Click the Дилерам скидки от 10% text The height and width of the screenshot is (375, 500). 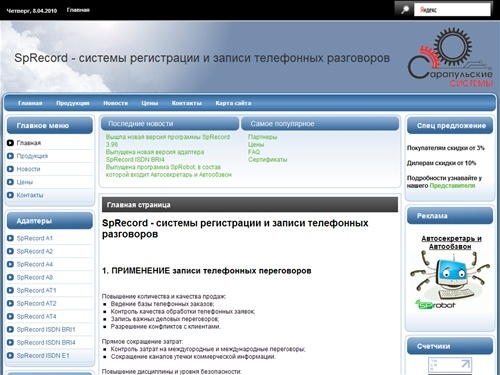(441, 163)
